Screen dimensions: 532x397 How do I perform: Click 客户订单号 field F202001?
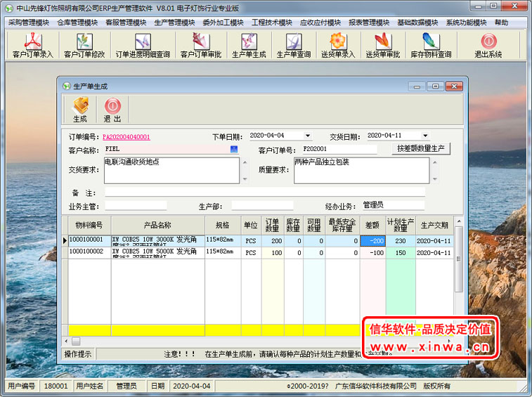coord(339,149)
